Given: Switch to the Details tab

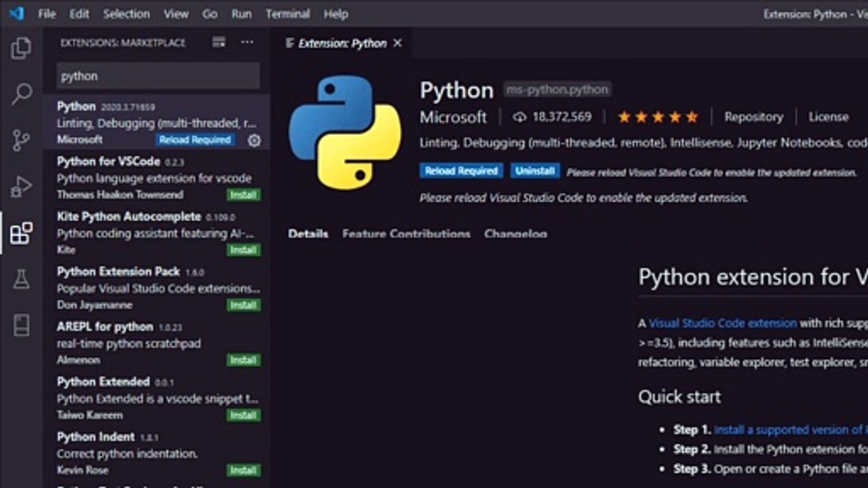Looking at the screenshot, I should click(x=308, y=234).
